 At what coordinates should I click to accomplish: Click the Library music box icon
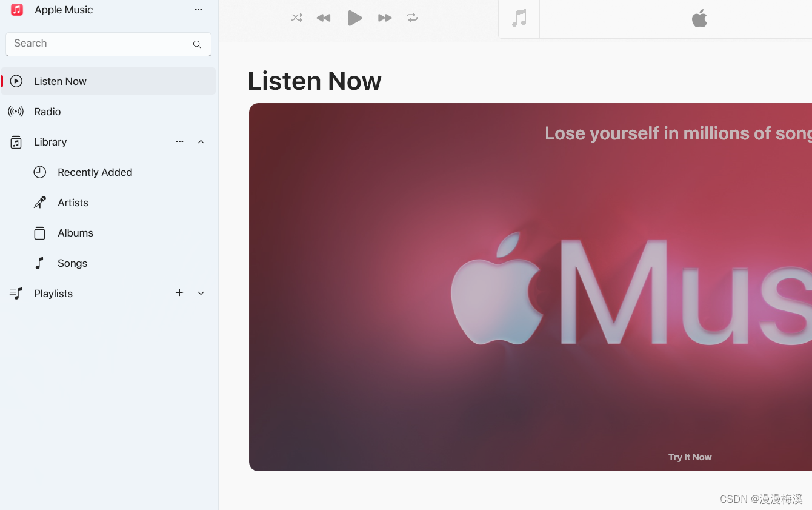(x=16, y=142)
